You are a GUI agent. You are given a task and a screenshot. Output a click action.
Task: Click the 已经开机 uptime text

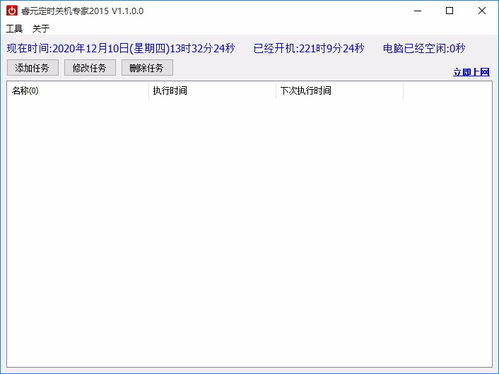(x=308, y=49)
